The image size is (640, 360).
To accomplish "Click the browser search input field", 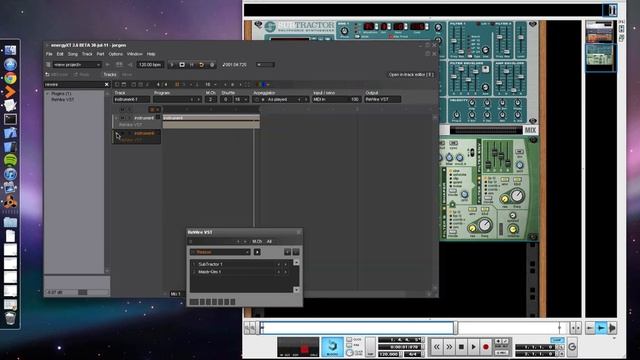I will tap(73, 84).
